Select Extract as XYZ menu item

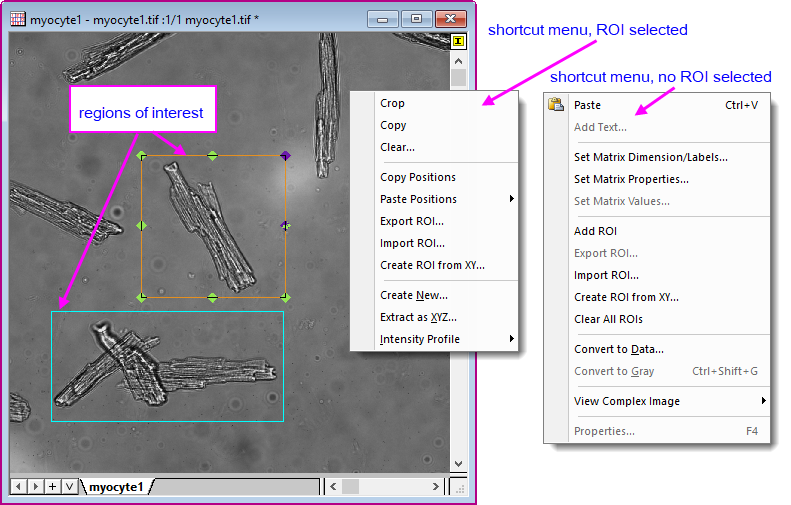click(418, 317)
